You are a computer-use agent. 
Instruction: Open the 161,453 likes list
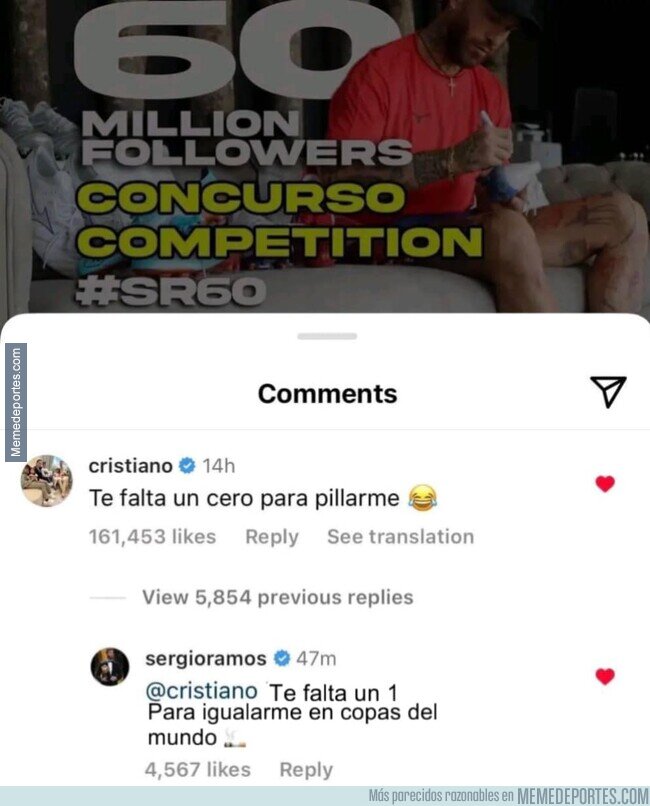pyautogui.click(x=153, y=537)
